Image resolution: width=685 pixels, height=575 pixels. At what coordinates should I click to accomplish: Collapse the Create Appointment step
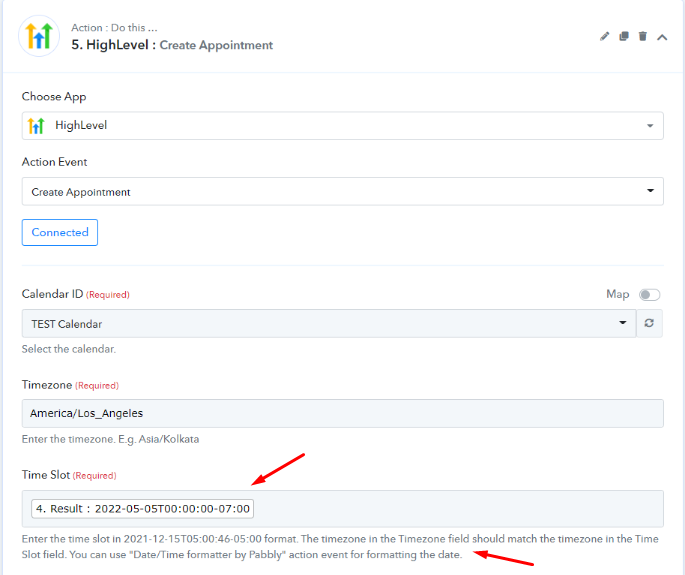[662, 37]
